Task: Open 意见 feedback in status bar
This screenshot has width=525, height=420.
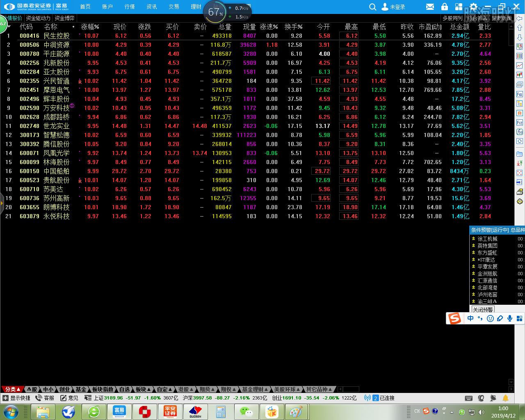Action: point(69,398)
